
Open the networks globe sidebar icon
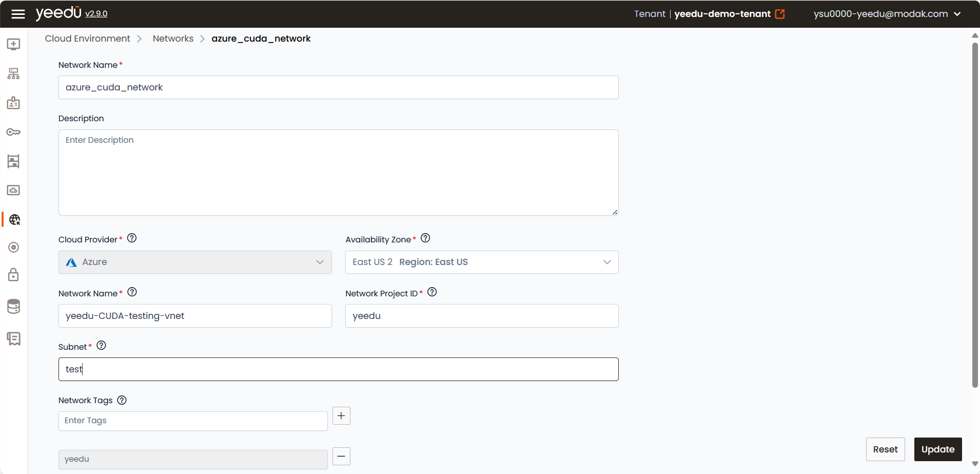(14, 220)
